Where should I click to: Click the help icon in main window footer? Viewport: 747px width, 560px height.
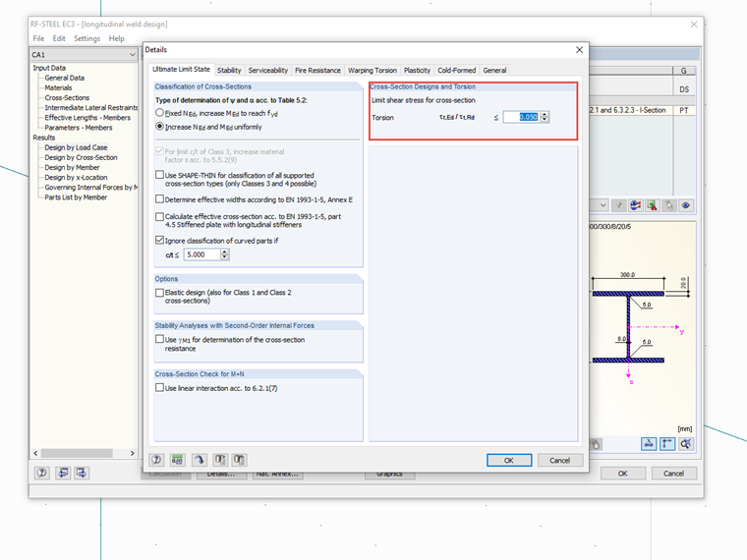[x=42, y=473]
